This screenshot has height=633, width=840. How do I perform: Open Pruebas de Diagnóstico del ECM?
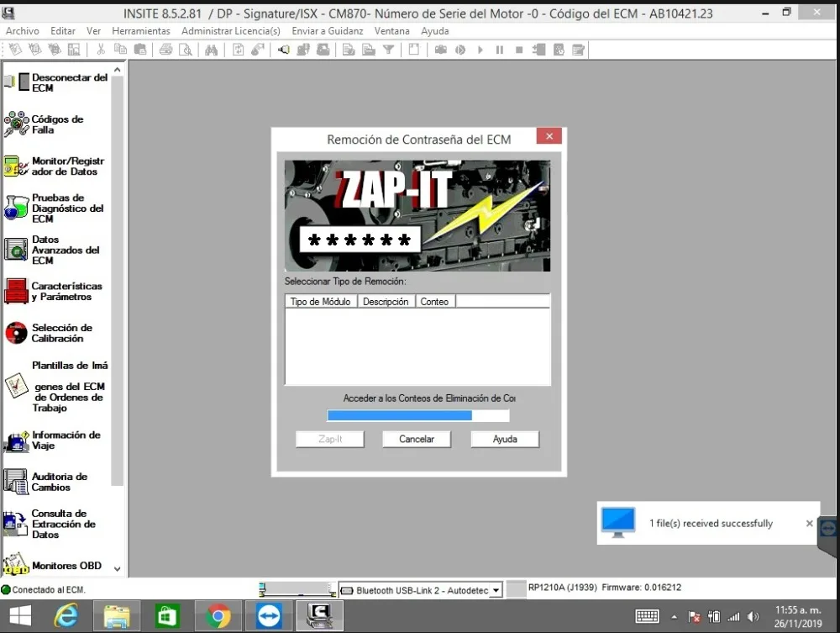pos(54,208)
